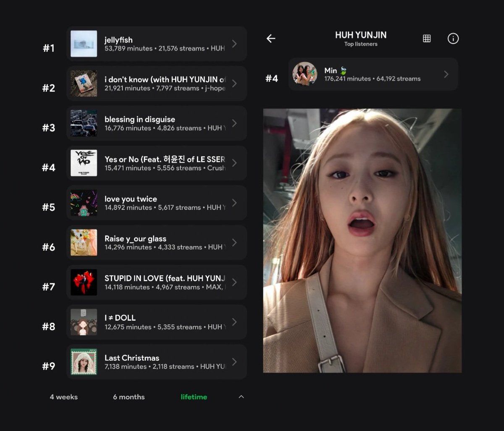Image resolution: width=504 pixels, height=431 pixels.
Task: Open the love you twice track title
Action: tap(131, 199)
